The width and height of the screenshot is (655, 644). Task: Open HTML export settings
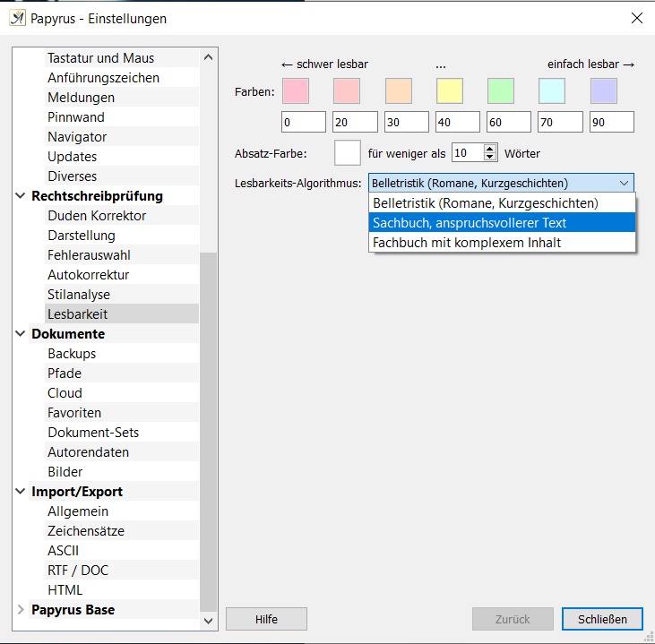tap(122, 589)
